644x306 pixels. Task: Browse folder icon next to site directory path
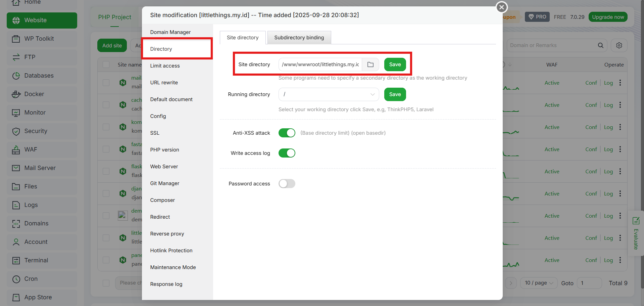click(x=370, y=64)
